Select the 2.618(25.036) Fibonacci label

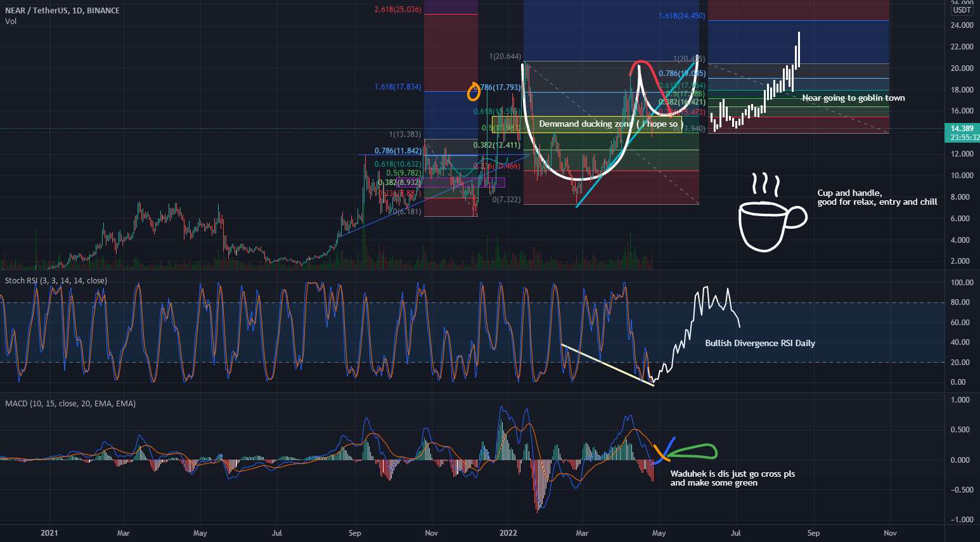pos(397,10)
